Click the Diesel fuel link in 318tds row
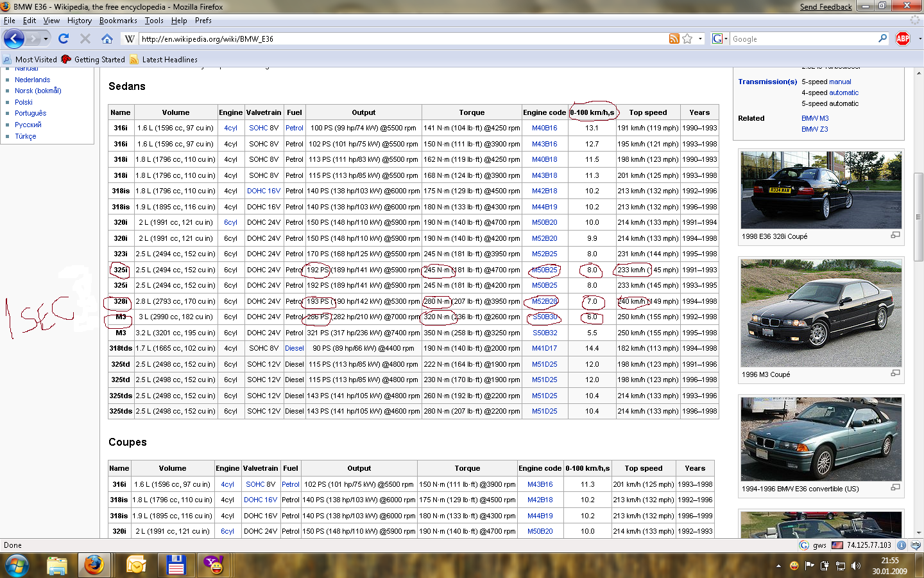The width and height of the screenshot is (924, 578). click(295, 348)
